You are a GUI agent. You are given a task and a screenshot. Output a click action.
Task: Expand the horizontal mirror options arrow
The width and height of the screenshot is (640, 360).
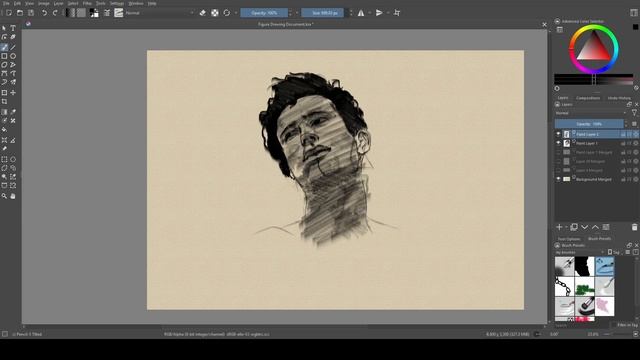tap(369, 13)
